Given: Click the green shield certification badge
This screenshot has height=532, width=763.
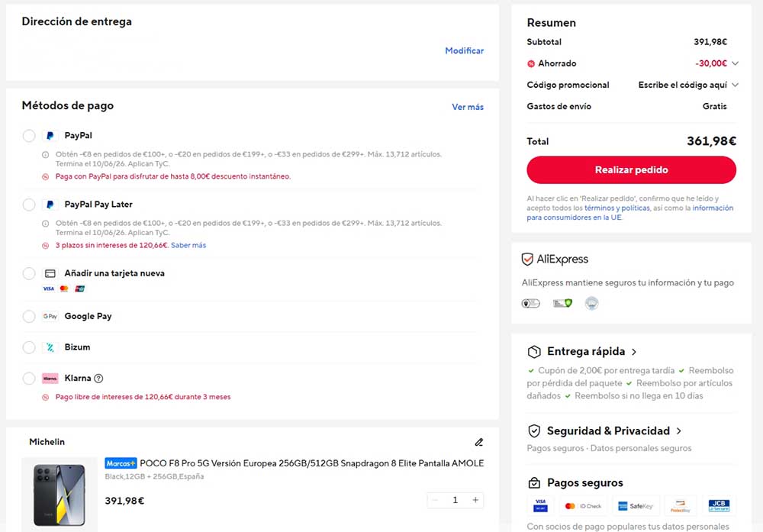Looking at the screenshot, I should click(x=562, y=304).
